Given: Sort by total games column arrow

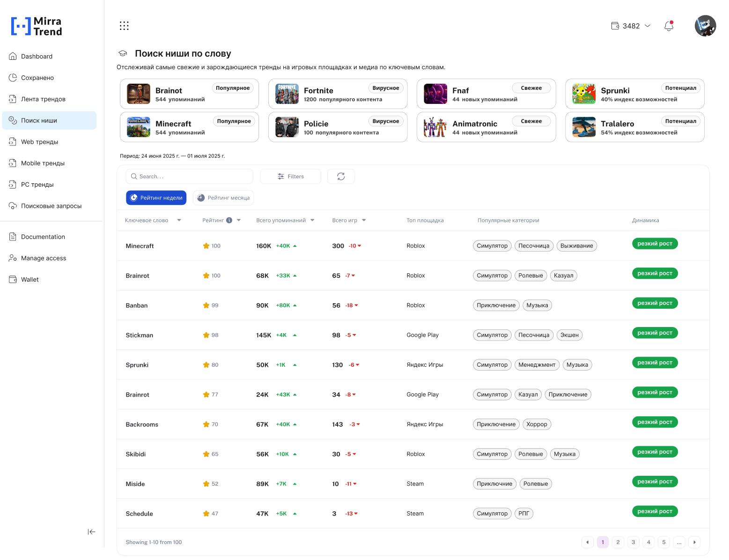Looking at the screenshot, I should pyautogui.click(x=364, y=220).
